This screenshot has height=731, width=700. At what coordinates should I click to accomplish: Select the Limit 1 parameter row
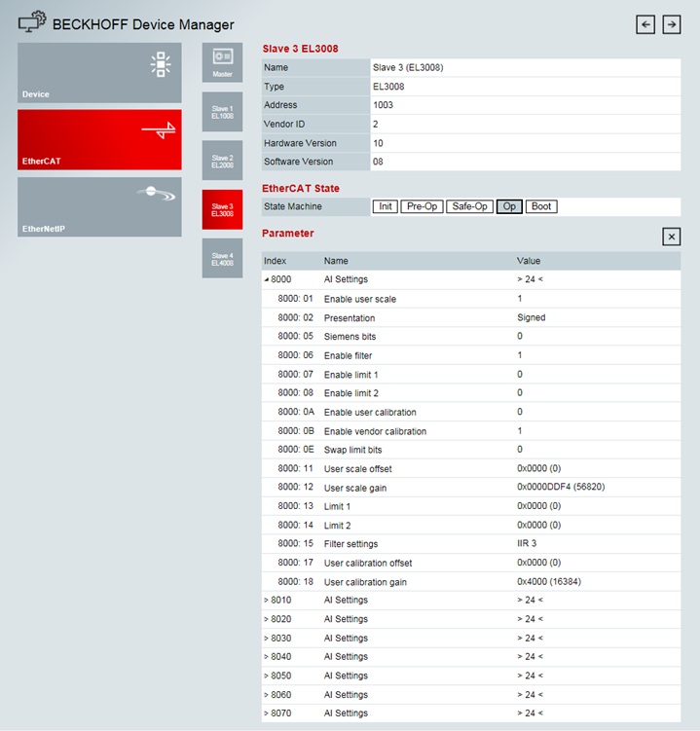pyautogui.click(x=471, y=506)
